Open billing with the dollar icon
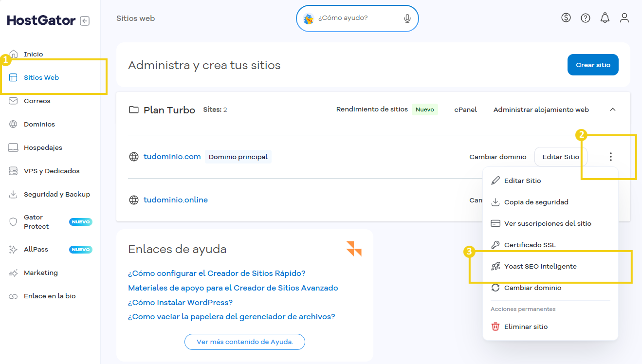The image size is (642, 364). coord(566,18)
